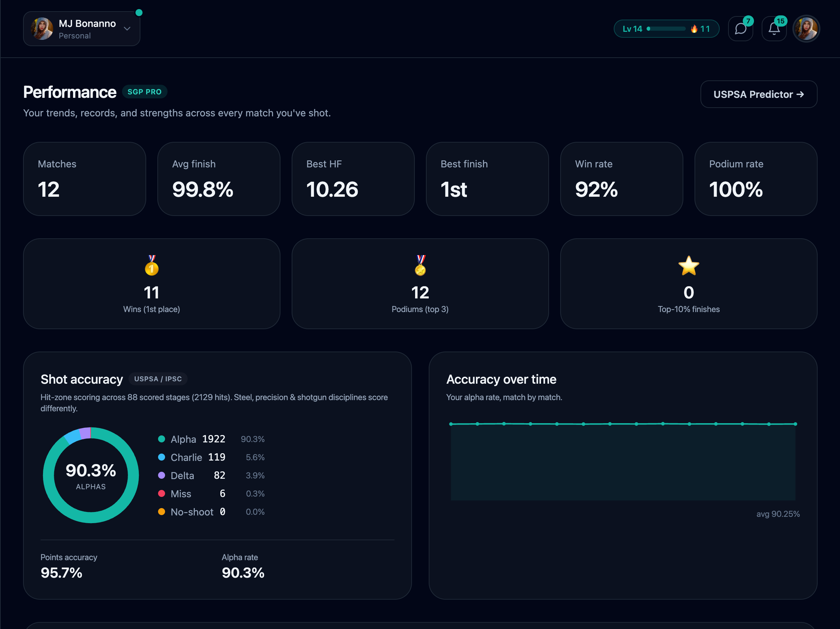
Task: Click the Top-10% finishes label
Action: (689, 309)
